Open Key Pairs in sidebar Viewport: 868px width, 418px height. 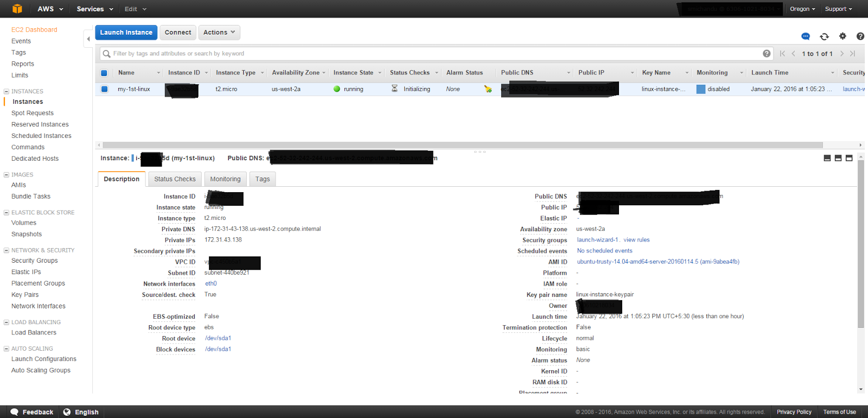25,295
